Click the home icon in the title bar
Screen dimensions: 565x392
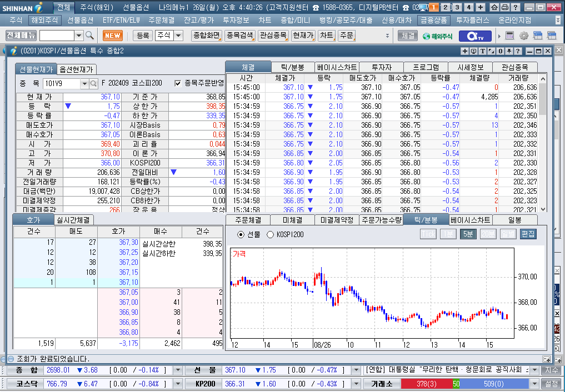[x=495, y=7]
